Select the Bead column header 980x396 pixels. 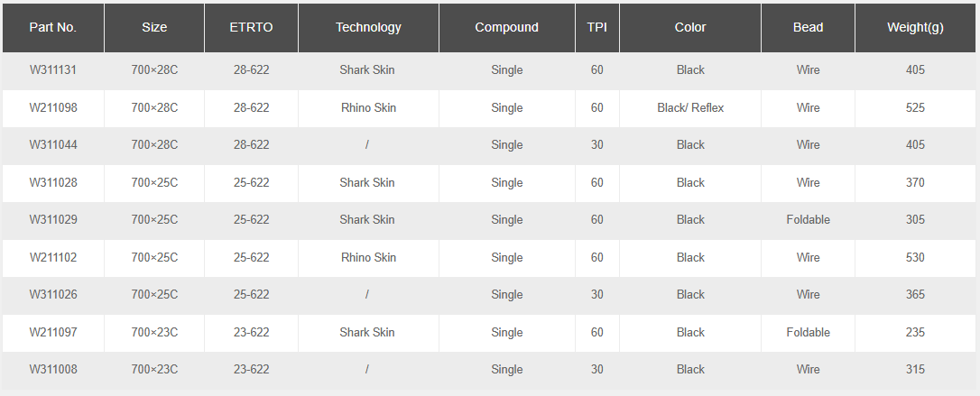808,27
